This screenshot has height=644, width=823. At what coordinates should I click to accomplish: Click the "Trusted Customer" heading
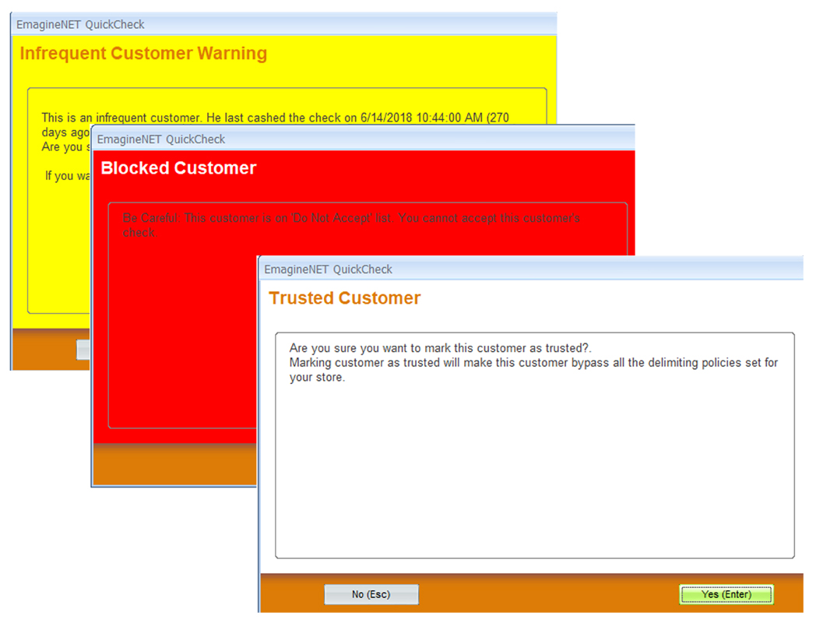[344, 298]
